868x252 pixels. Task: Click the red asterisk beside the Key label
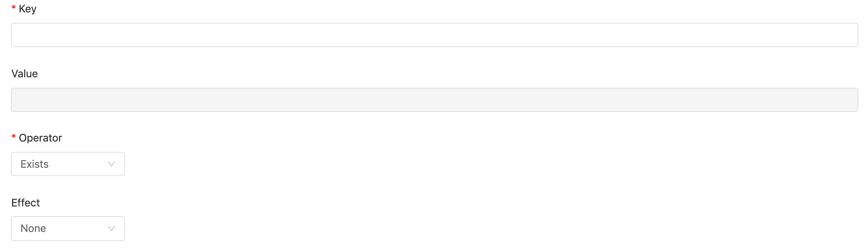(x=13, y=8)
